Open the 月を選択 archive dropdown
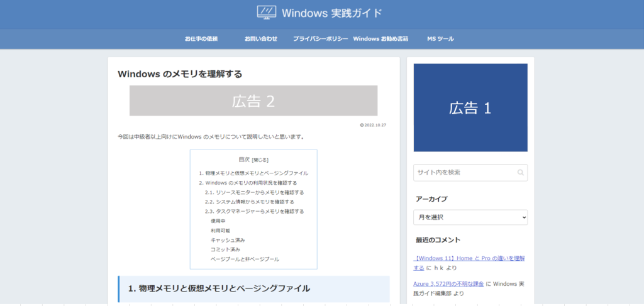This screenshot has height=306, width=644. click(x=470, y=217)
